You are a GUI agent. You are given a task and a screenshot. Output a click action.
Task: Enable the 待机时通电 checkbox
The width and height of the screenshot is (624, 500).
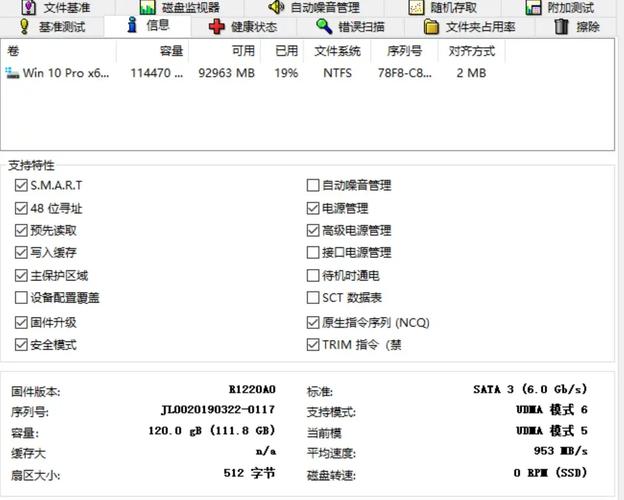tap(313, 275)
